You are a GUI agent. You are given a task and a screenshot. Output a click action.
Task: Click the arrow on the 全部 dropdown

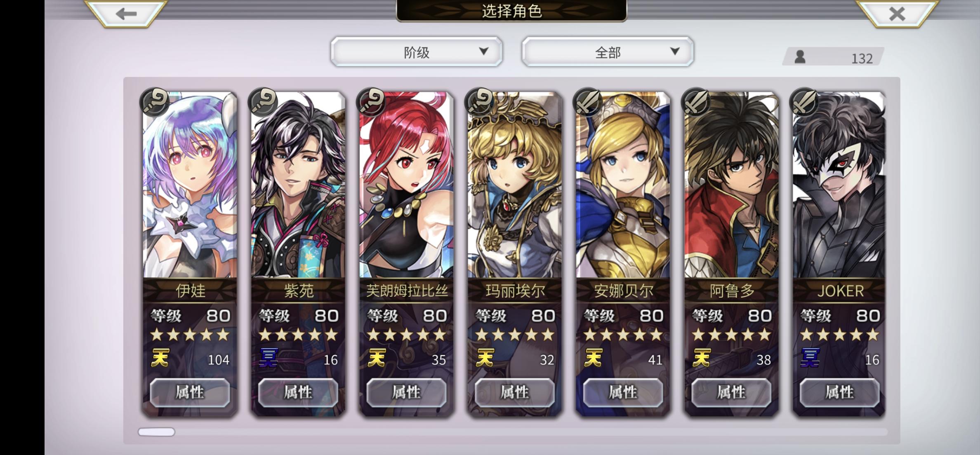(x=675, y=51)
